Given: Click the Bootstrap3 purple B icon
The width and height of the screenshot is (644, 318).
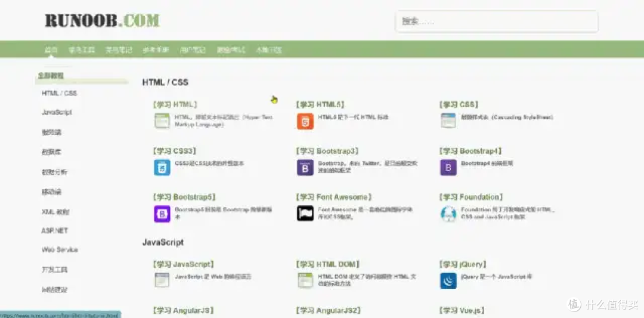Looking at the screenshot, I should [305, 168].
